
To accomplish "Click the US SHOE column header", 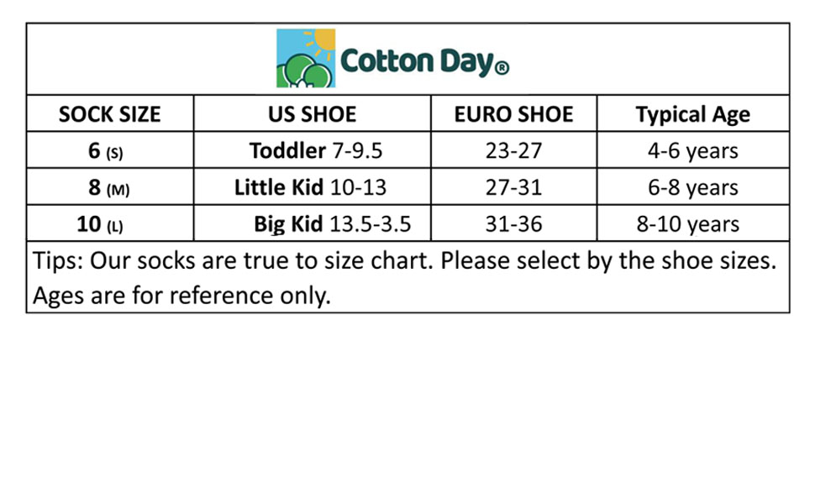I will [x=312, y=114].
